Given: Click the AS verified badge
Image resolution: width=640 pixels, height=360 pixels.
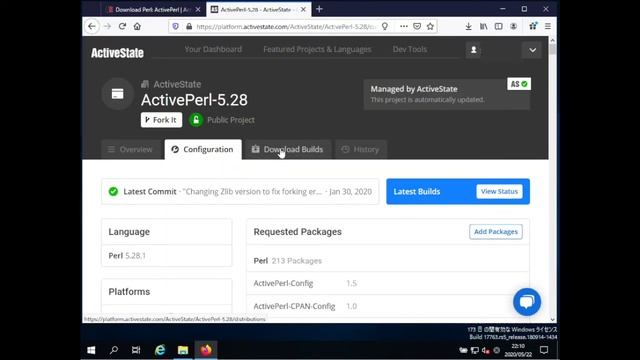Looking at the screenshot, I should [519, 84].
